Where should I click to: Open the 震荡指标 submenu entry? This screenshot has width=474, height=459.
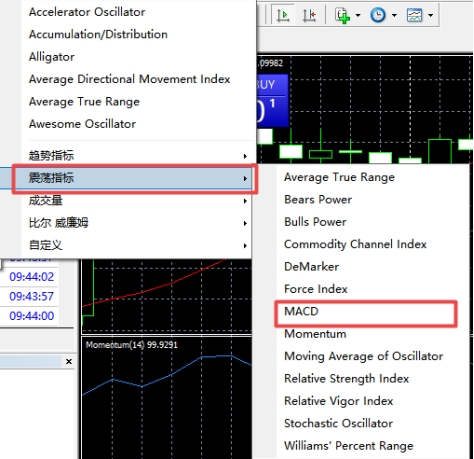[x=136, y=178]
